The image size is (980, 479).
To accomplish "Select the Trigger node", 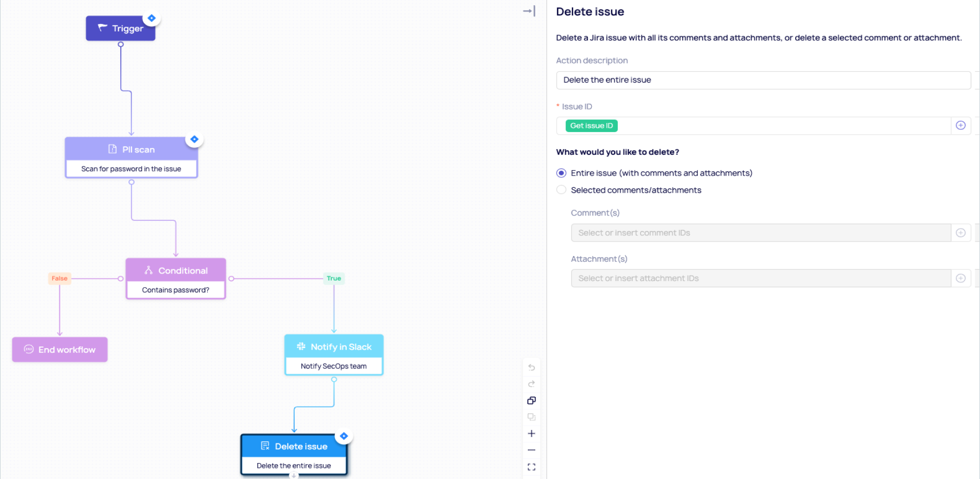I will pos(120,28).
